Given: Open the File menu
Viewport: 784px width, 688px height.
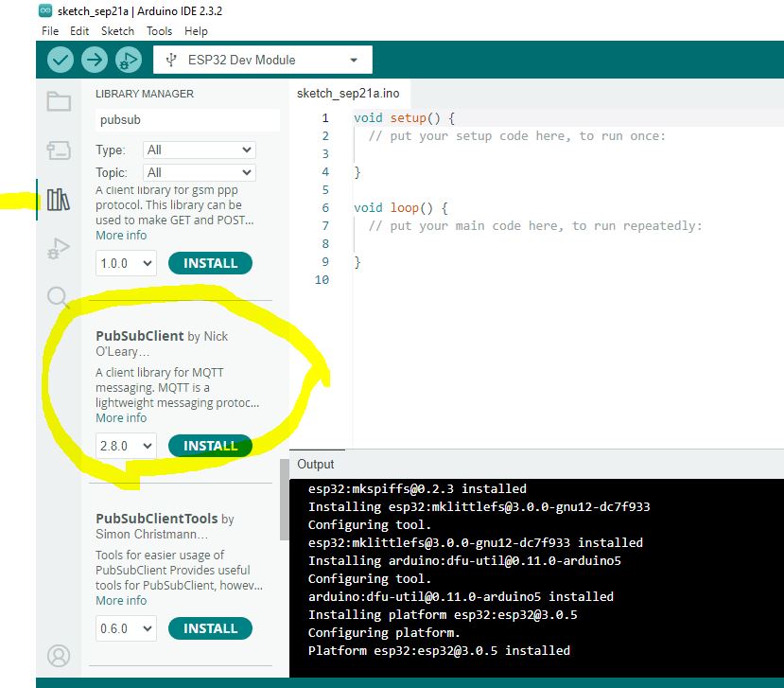Looking at the screenshot, I should point(50,31).
